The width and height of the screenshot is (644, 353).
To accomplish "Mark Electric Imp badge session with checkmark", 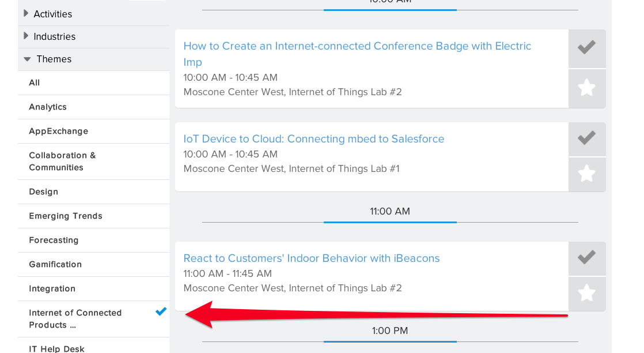I will pyautogui.click(x=587, y=48).
